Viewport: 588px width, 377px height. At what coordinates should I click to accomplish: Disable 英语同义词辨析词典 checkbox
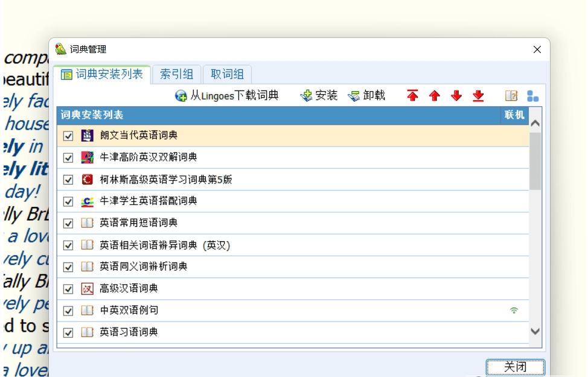pos(68,267)
